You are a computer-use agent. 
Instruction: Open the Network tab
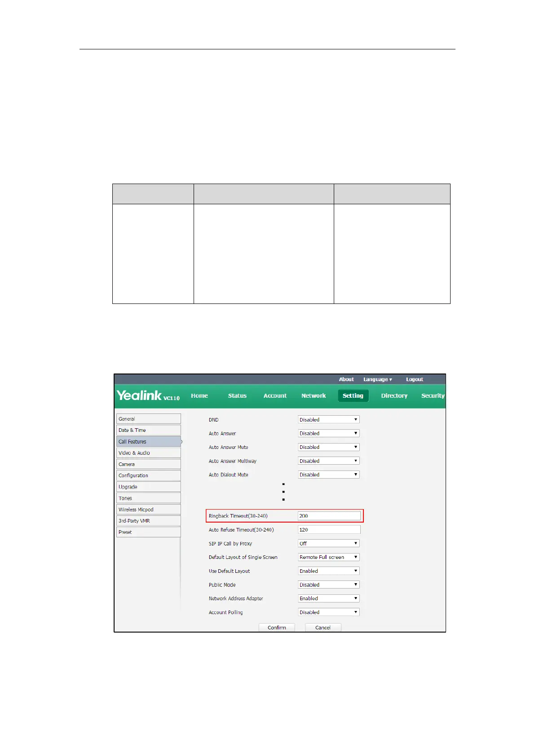pyautogui.click(x=314, y=396)
